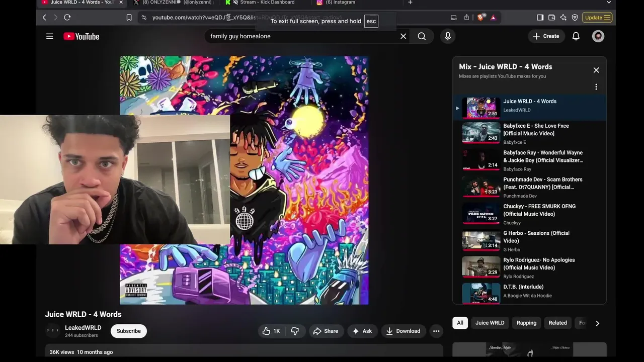Play Chuckyy - FREE SMURK OFNG
The image size is (644, 362).
pos(529,214)
